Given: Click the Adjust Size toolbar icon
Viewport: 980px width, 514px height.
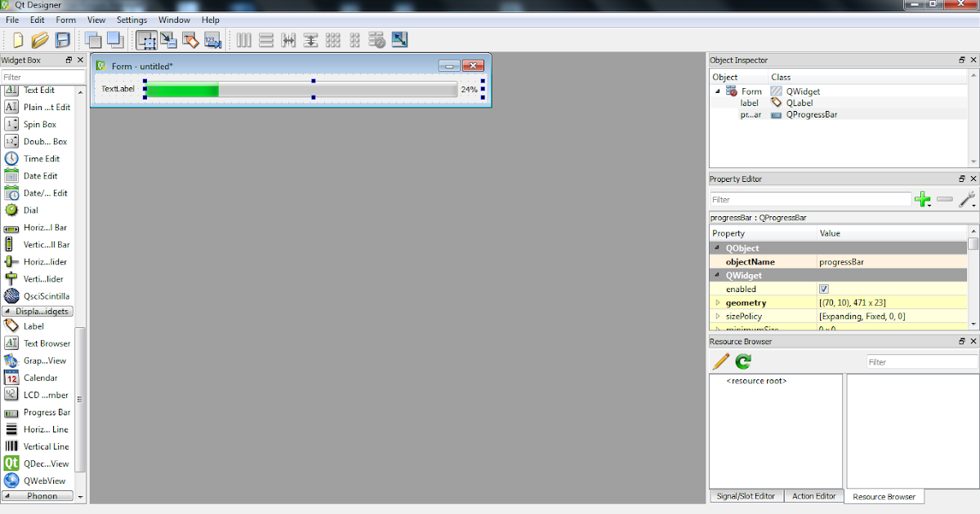Looking at the screenshot, I should [399, 39].
